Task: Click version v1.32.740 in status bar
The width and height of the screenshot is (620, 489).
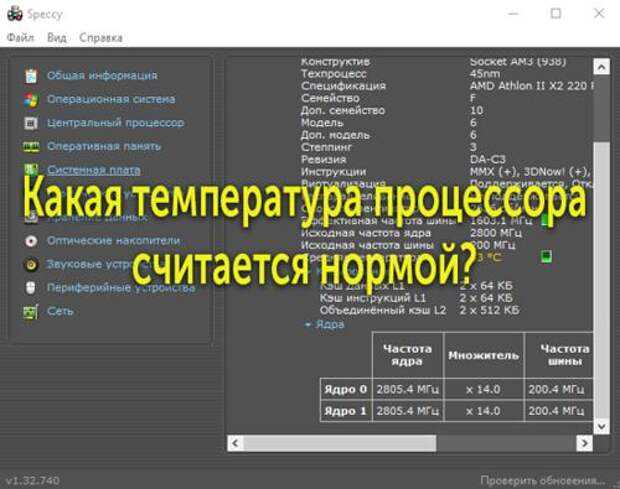Action: (33, 481)
